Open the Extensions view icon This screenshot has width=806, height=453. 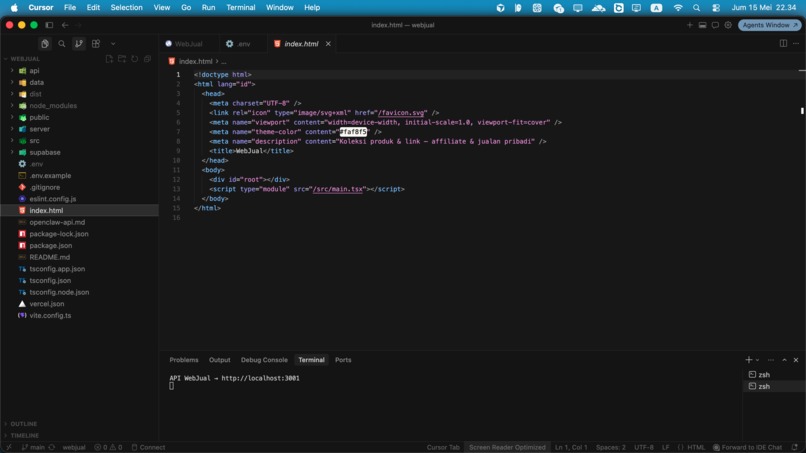click(96, 44)
